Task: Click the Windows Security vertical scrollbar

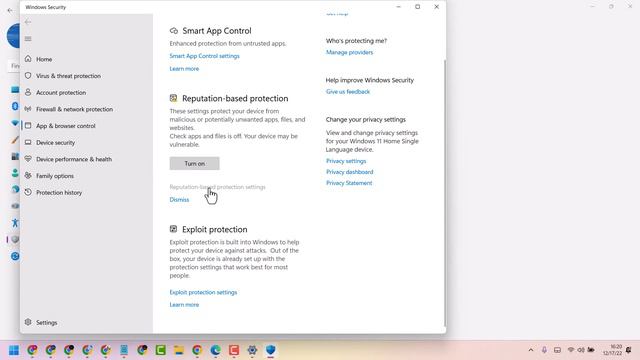Action: 444,192
